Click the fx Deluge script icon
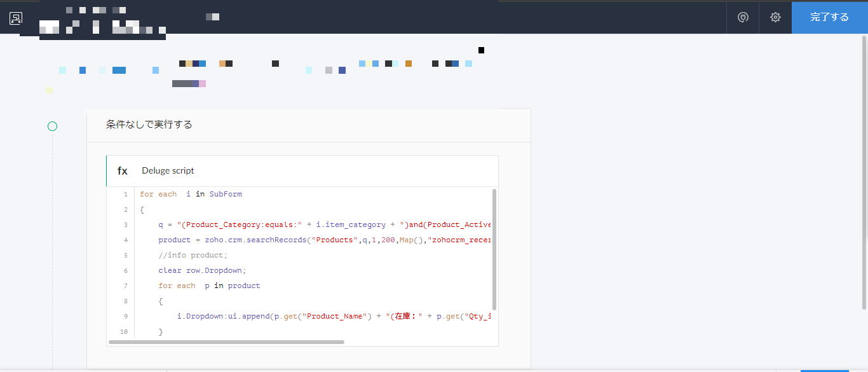Viewport: 868px width, 372px height. click(123, 171)
